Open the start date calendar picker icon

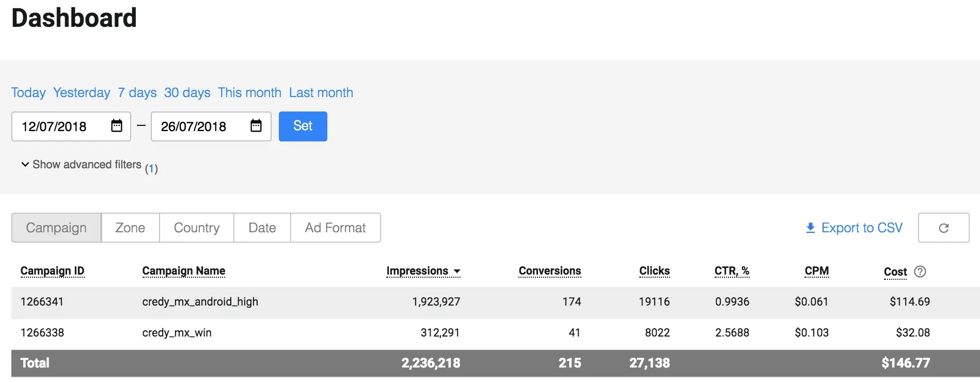pos(117,126)
